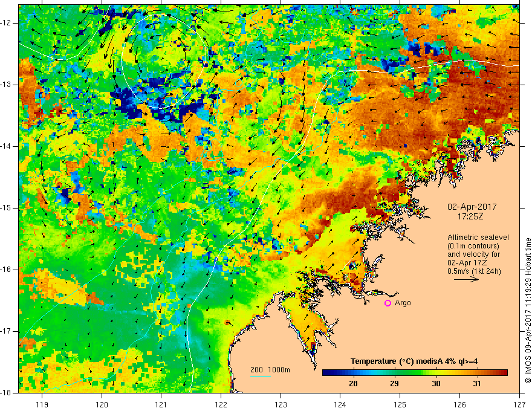Click latitude axis label -18
This screenshot has height=411, width=532.
tap(7, 393)
